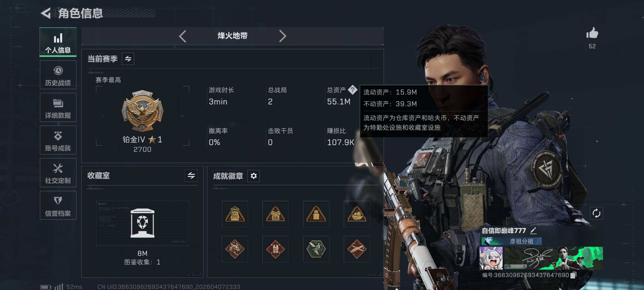Copy the player ID number via copy icon
Image resolution: width=644 pixels, height=290 pixels.
[x=574, y=275]
